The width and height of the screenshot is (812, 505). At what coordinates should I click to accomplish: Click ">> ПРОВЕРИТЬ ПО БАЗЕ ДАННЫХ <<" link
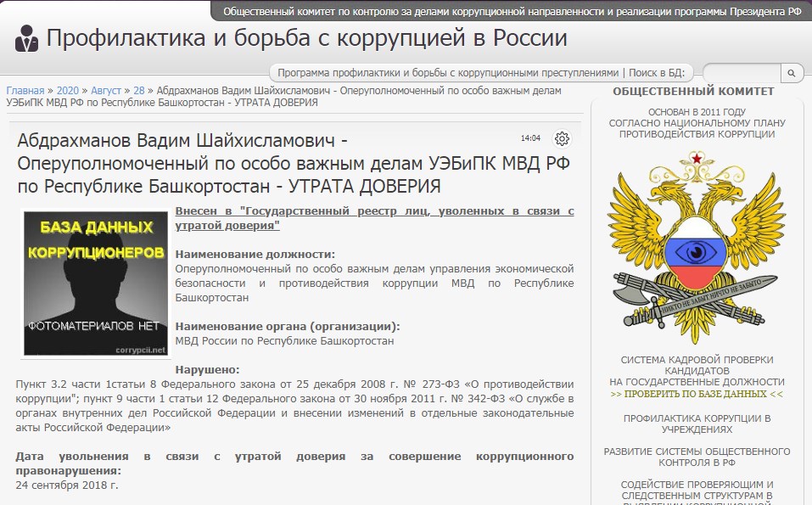point(697,394)
